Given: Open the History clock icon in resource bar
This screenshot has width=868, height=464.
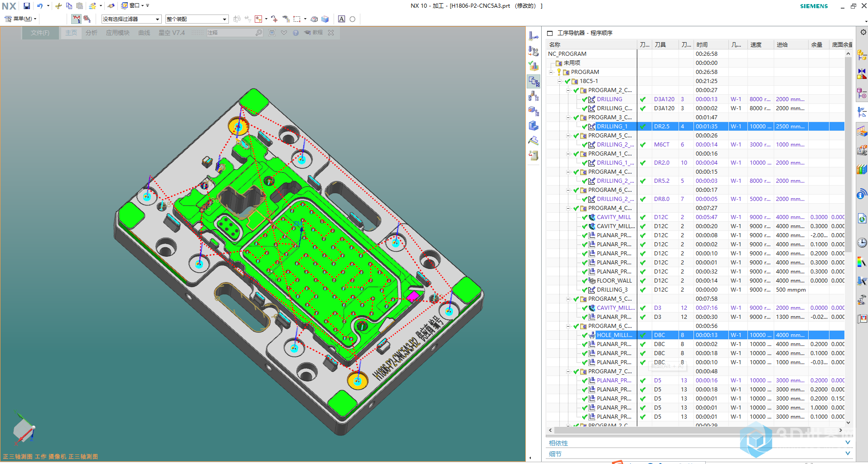Looking at the screenshot, I should click(x=862, y=243).
